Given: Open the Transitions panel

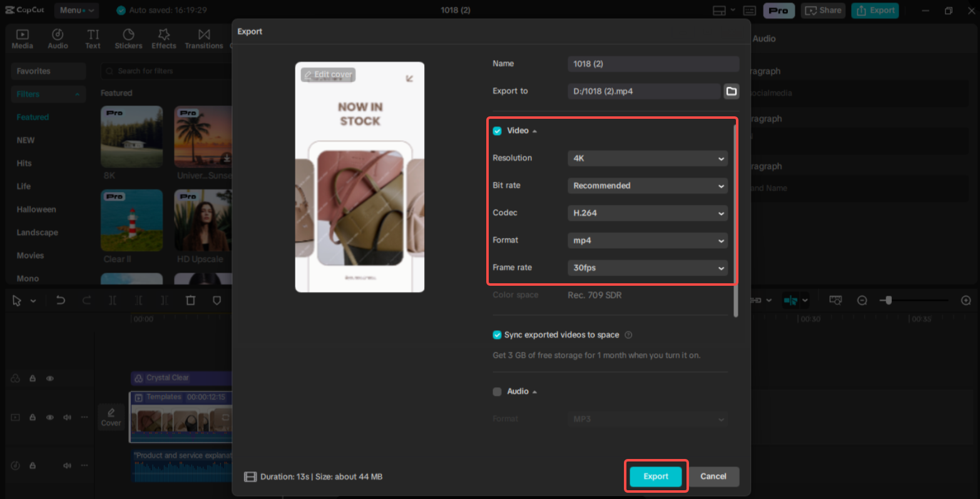Looking at the screenshot, I should [x=204, y=38].
